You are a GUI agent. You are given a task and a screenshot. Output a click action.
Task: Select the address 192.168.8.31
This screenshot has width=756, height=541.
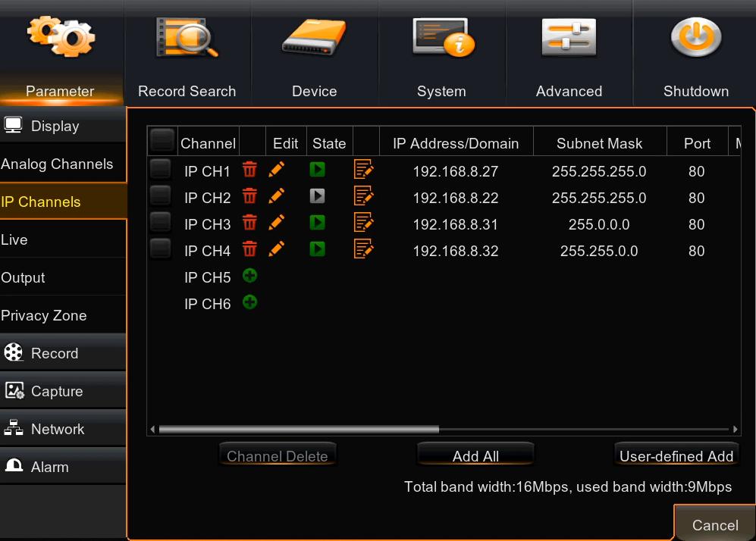(x=456, y=224)
